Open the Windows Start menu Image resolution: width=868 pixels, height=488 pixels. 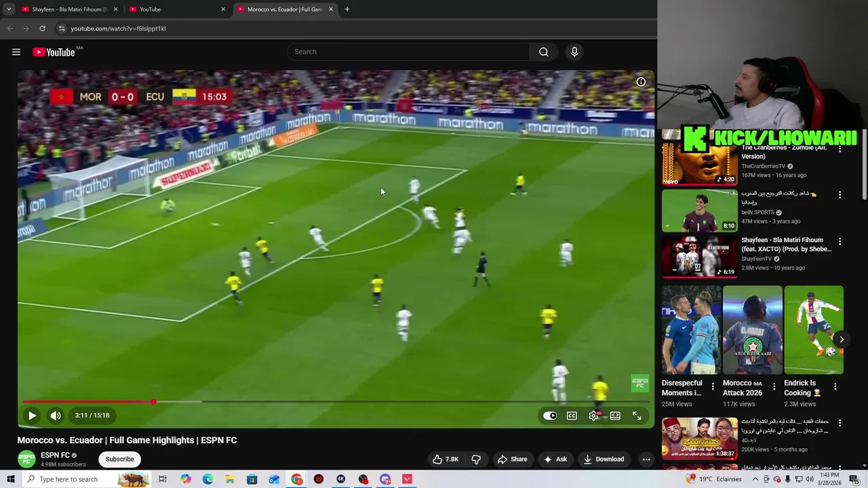point(10,479)
